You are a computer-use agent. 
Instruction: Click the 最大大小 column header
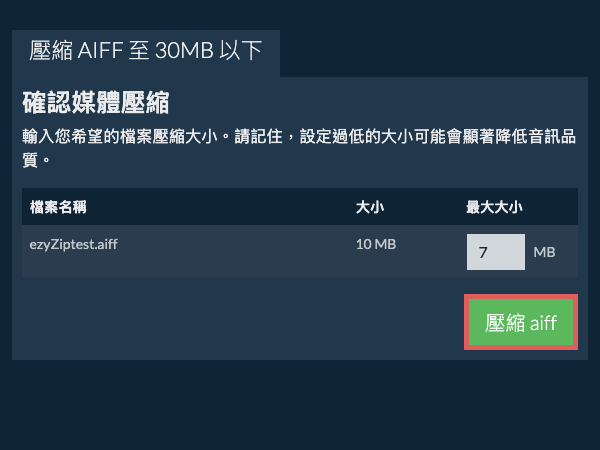[x=496, y=208]
